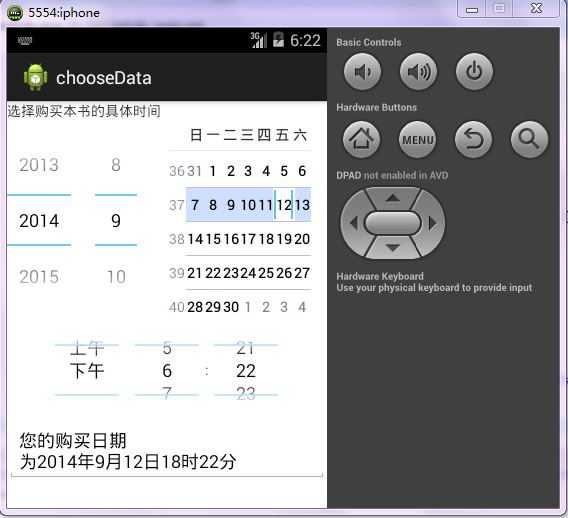Click the Search hardware button
568x518 pixels.
click(x=529, y=139)
